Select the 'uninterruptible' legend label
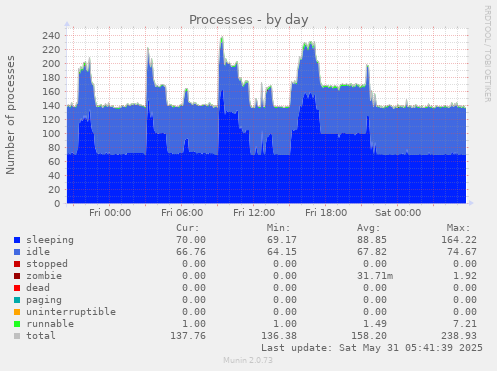Screen dimensions: 497x371 (x=71, y=312)
